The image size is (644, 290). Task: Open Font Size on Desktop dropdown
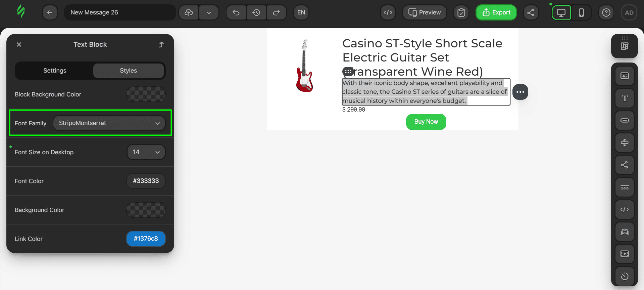click(146, 152)
